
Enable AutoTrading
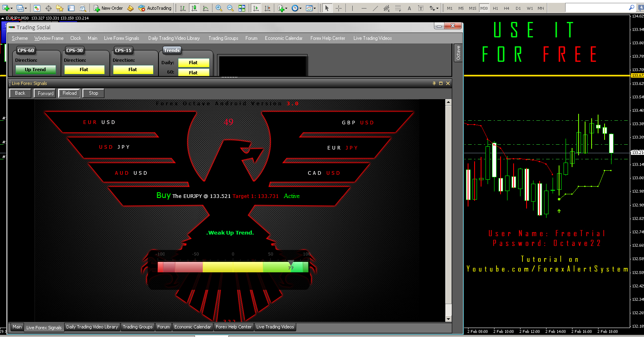click(x=155, y=8)
